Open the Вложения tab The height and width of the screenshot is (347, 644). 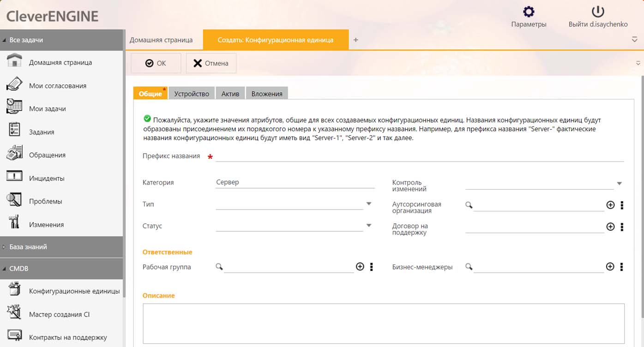coord(267,94)
